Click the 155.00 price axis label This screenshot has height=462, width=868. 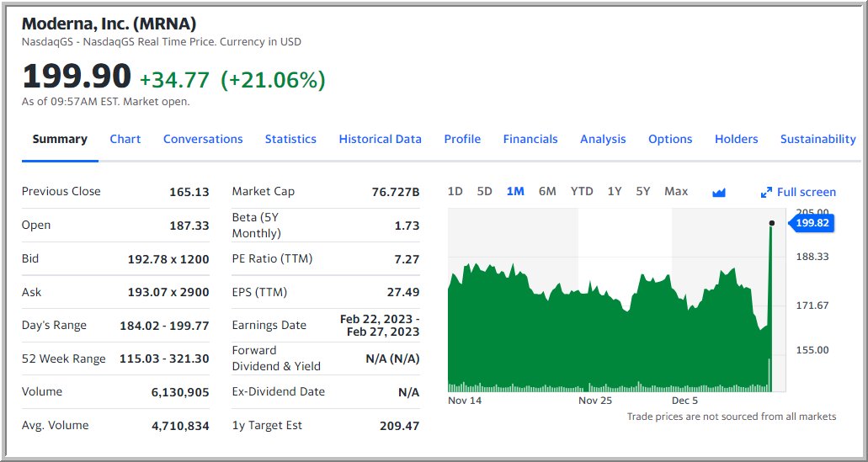(812, 350)
